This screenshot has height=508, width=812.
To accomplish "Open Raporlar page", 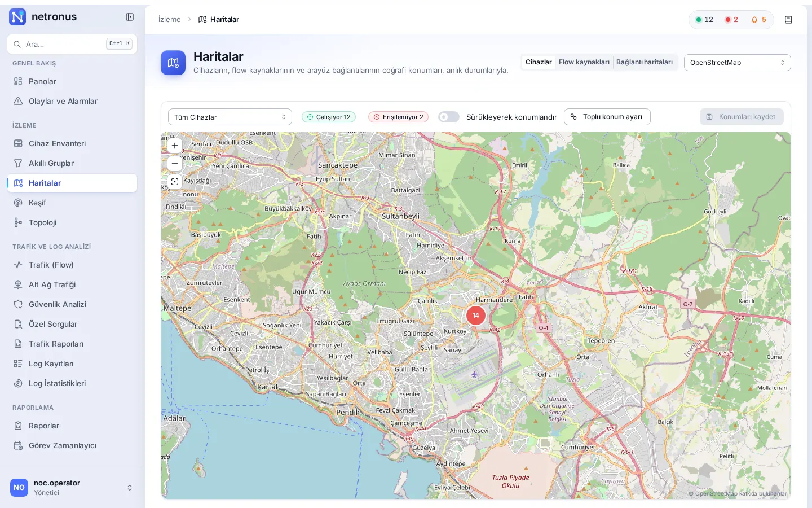I will [72, 426].
